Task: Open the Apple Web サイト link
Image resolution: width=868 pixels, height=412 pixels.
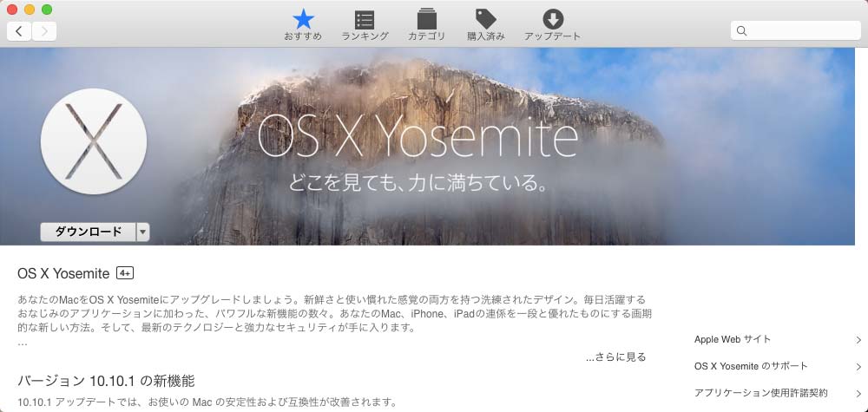Action: pyautogui.click(x=732, y=339)
